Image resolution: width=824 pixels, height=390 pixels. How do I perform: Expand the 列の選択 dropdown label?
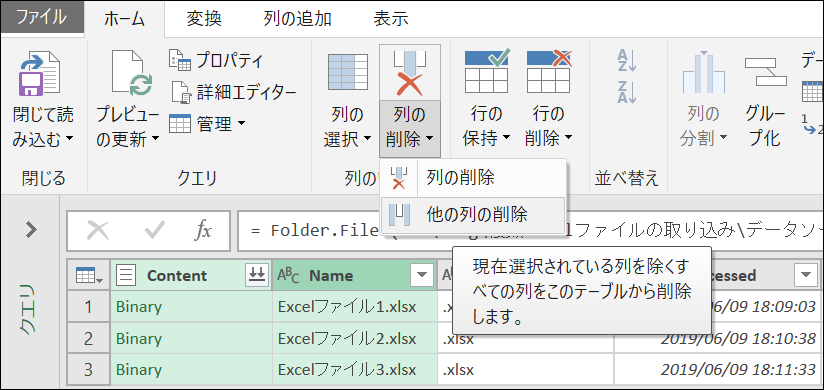point(348,127)
